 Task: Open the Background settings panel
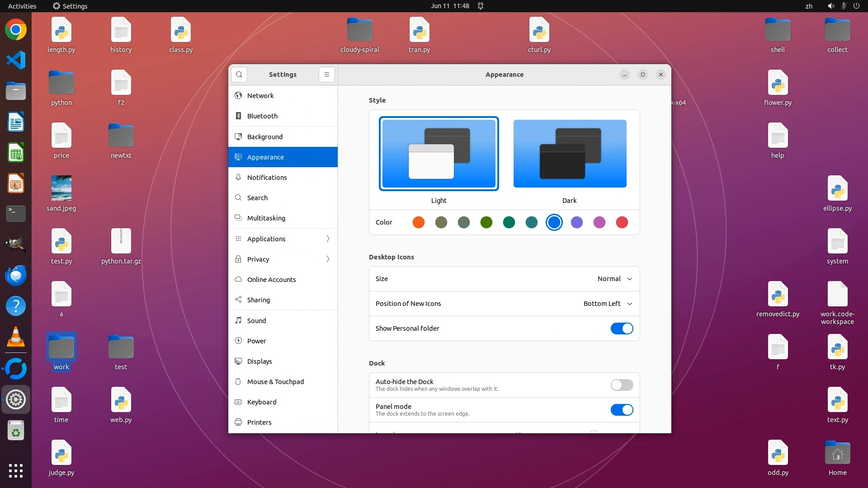click(265, 137)
